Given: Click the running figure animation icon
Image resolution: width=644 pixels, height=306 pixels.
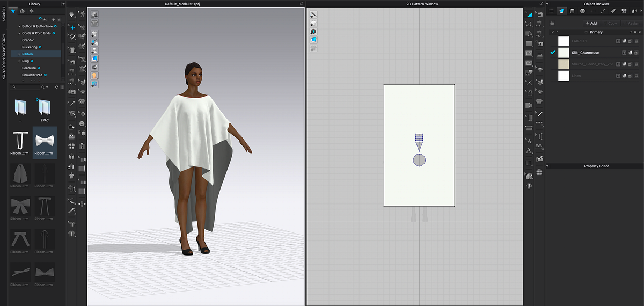Looking at the screenshot, I should [x=83, y=14].
